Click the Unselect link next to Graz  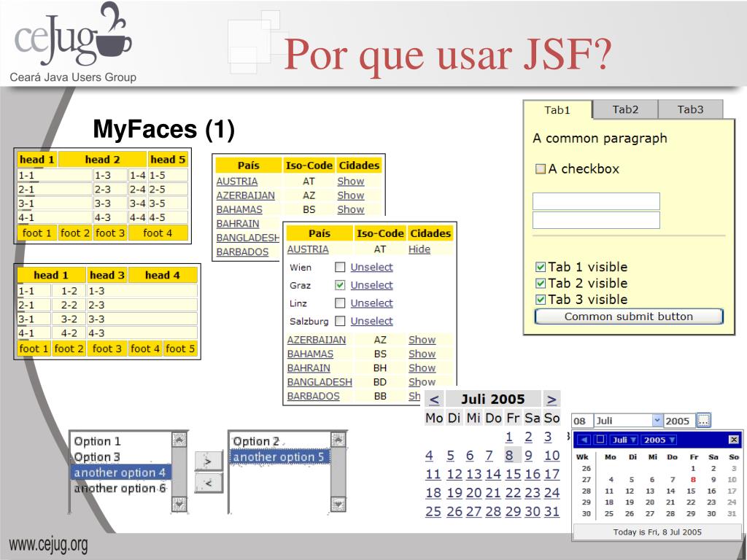coord(371,285)
